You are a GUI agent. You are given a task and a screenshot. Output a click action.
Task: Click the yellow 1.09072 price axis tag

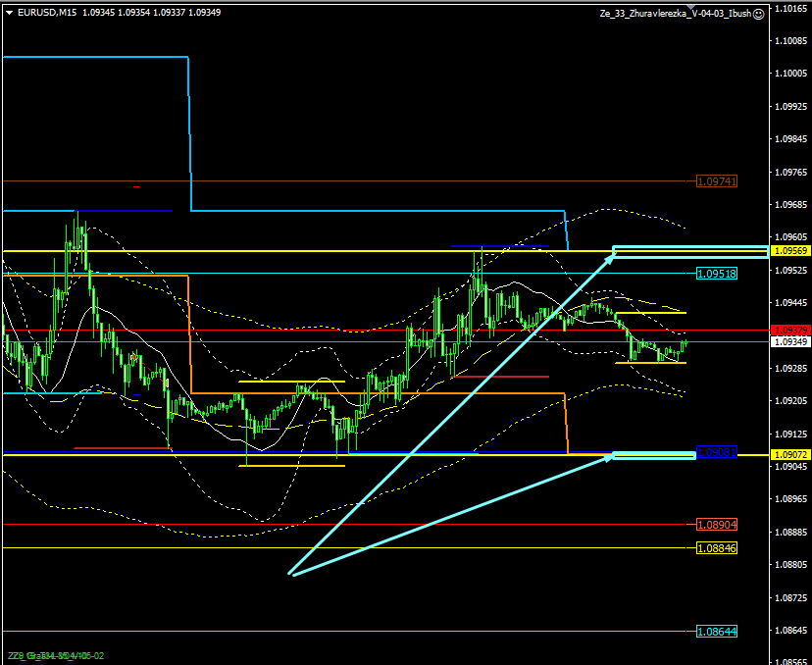pos(790,455)
